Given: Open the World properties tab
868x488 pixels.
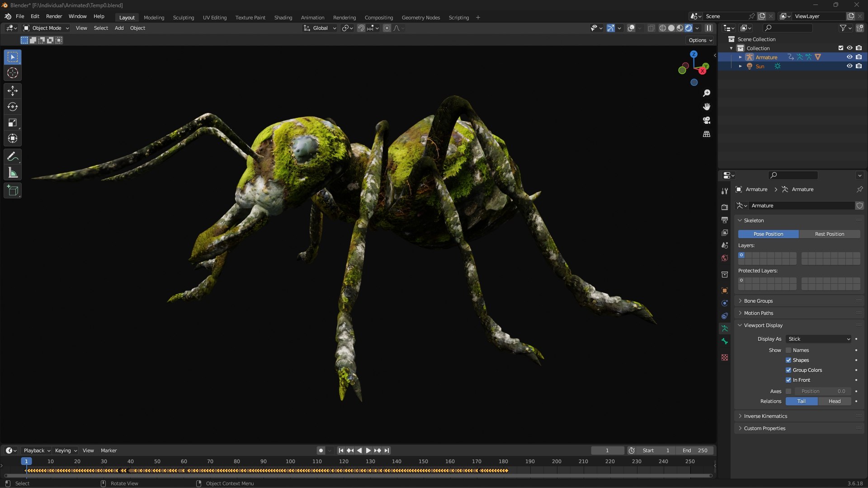Looking at the screenshot, I should pos(725,258).
